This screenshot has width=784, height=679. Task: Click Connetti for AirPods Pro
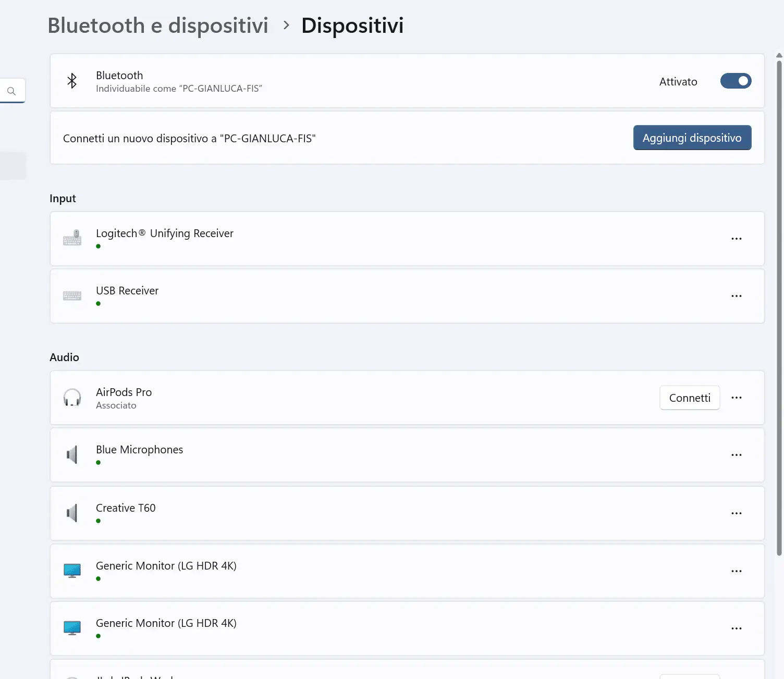[689, 398]
